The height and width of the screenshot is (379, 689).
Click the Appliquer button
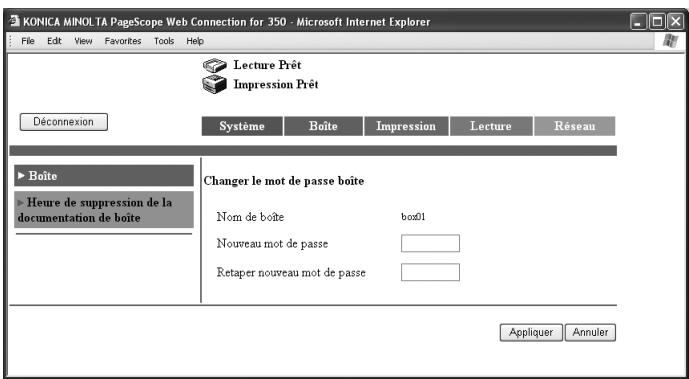(x=531, y=332)
